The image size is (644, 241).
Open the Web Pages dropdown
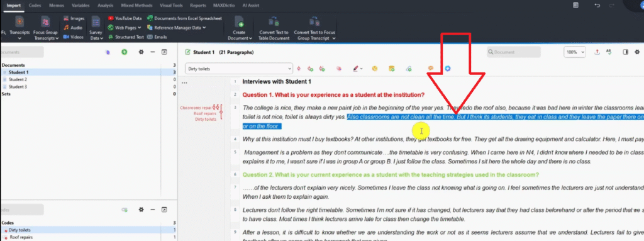pyautogui.click(x=125, y=28)
